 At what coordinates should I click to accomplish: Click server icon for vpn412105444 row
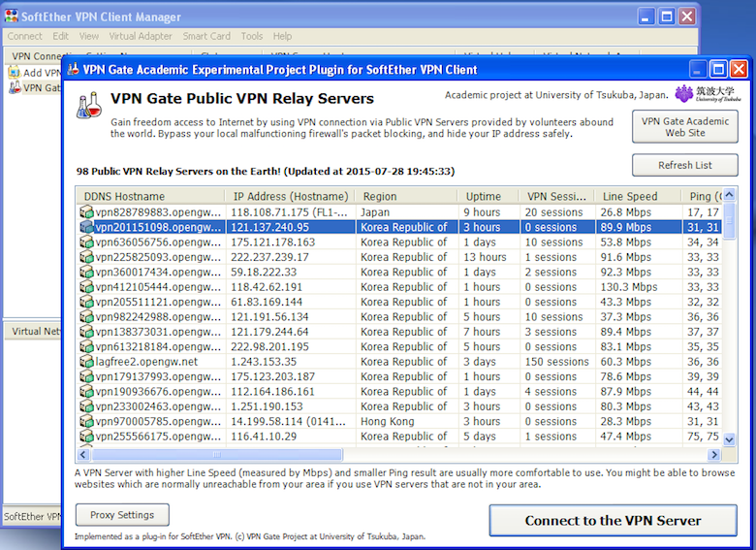pos(87,286)
